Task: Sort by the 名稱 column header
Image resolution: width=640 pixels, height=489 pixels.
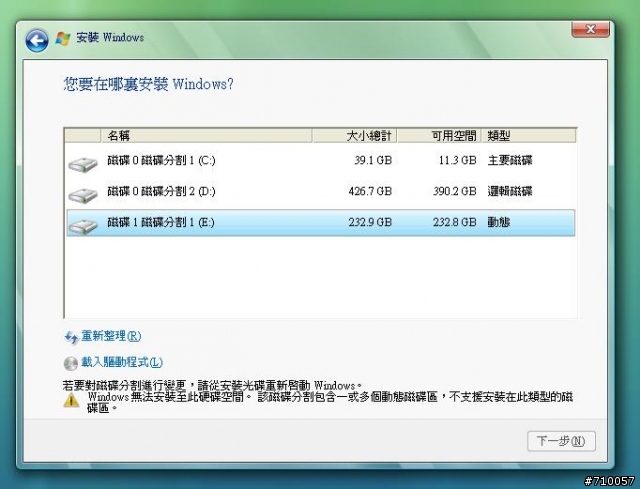Action: [206, 136]
